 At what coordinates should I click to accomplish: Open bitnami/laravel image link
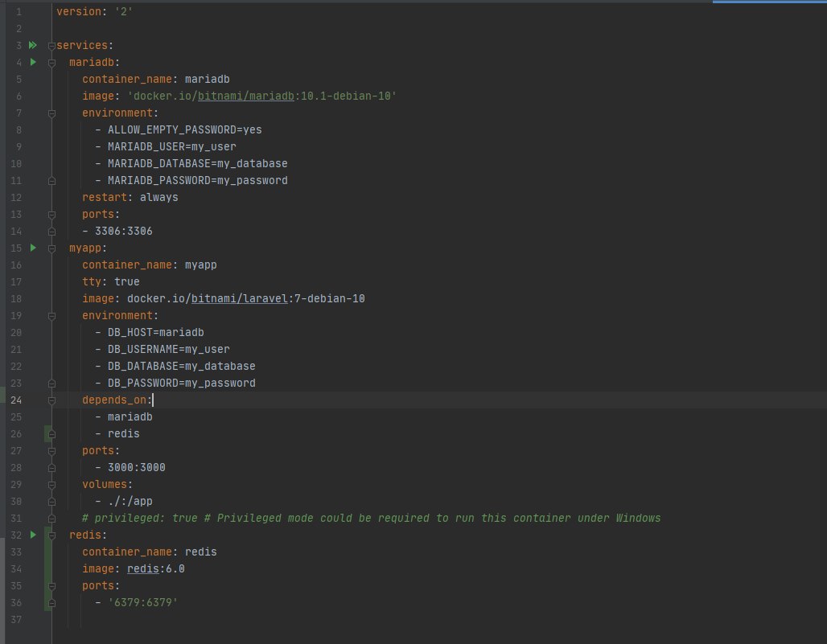pyautogui.click(x=240, y=298)
